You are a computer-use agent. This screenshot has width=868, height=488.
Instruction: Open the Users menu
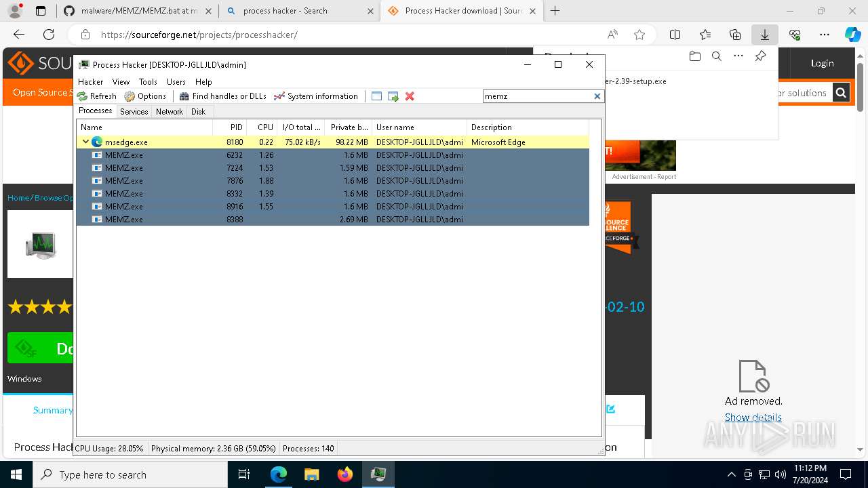pos(176,81)
